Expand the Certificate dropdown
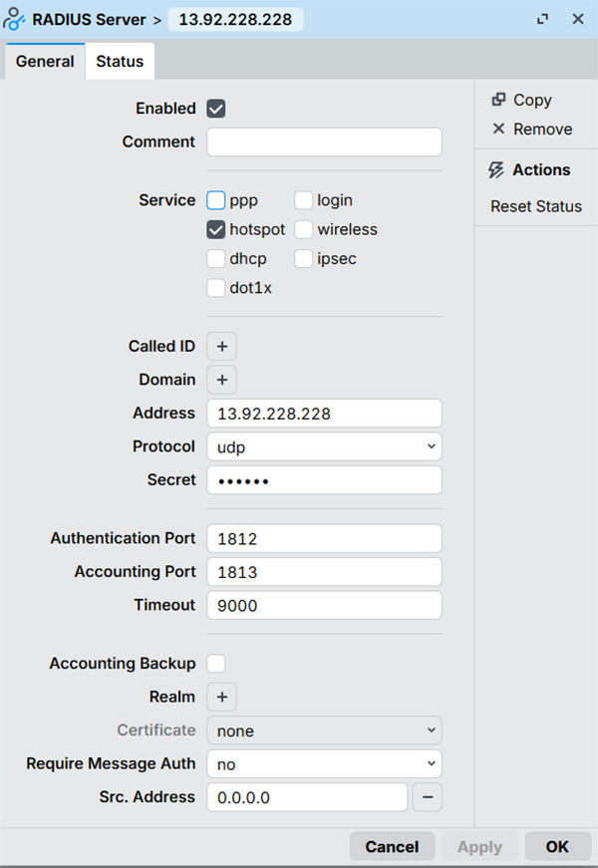Image resolution: width=598 pixels, height=868 pixels. click(324, 730)
